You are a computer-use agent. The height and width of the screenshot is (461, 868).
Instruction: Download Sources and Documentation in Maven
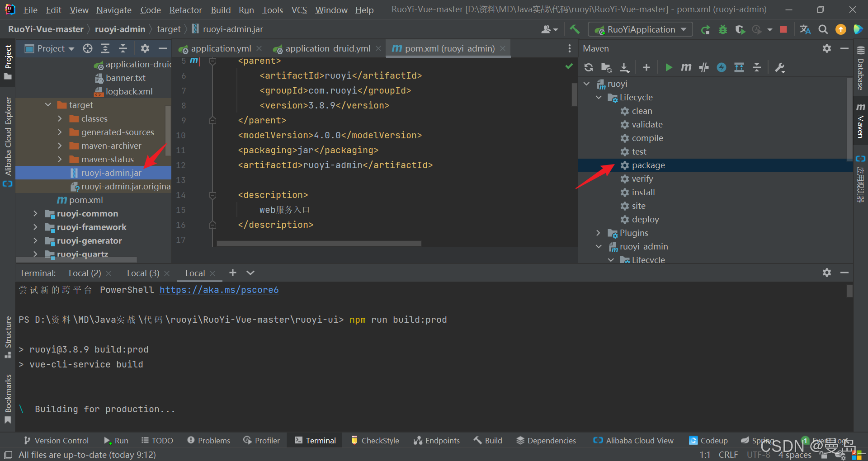(624, 67)
